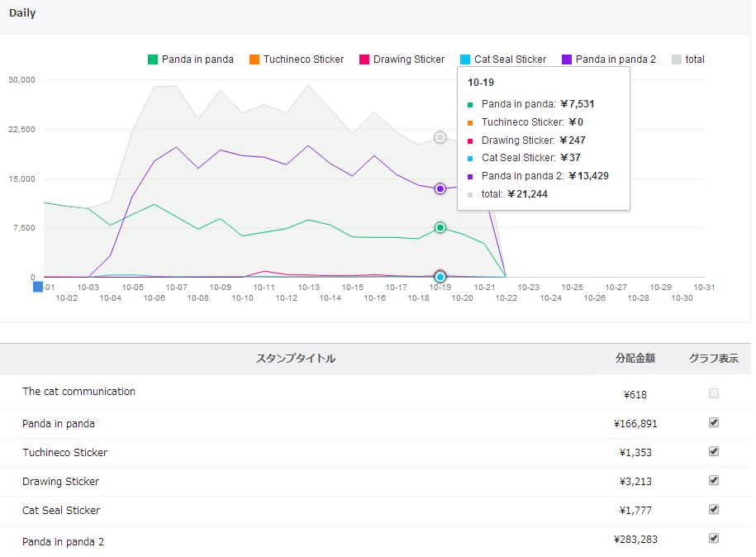Viewport: 756px width, 557px height.
Task: Uncheck Panda in panda graph checkbox
Action: [x=714, y=422]
